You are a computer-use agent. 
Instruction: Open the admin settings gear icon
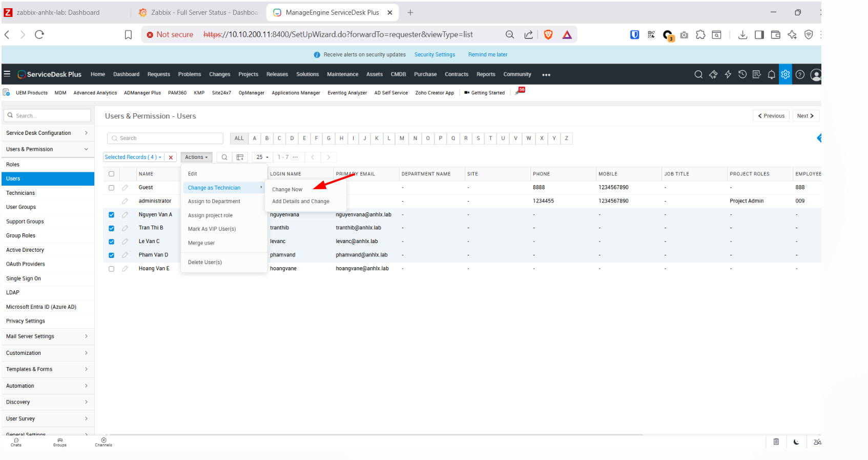click(x=785, y=74)
